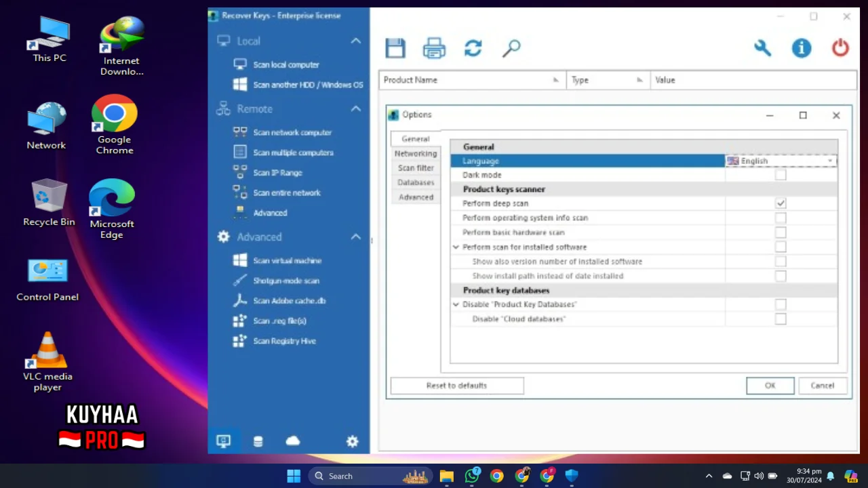Viewport: 868px width, 488px height.
Task: Click the gear icon in sidebar bottom bar
Action: click(x=352, y=441)
